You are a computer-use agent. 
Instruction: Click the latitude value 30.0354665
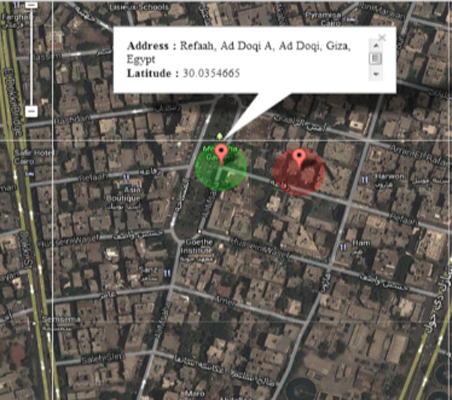tap(211, 73)
